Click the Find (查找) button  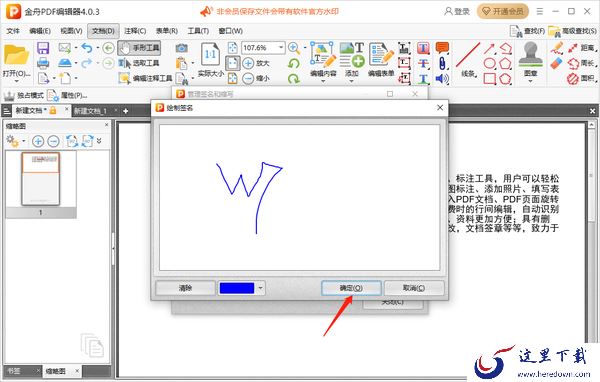(527, 31)
